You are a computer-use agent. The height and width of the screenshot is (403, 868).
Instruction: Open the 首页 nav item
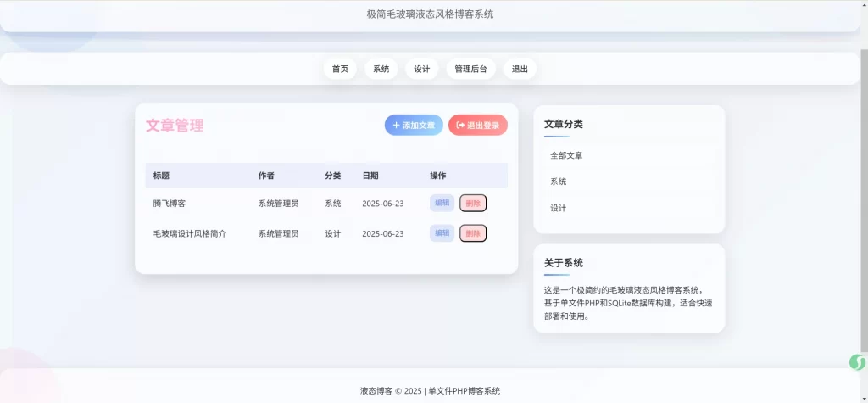tap(340, 70)
